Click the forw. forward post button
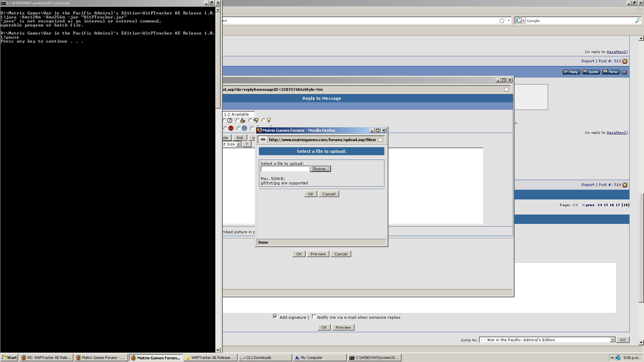Screen dimensions: 644x362 pos(611,72)
